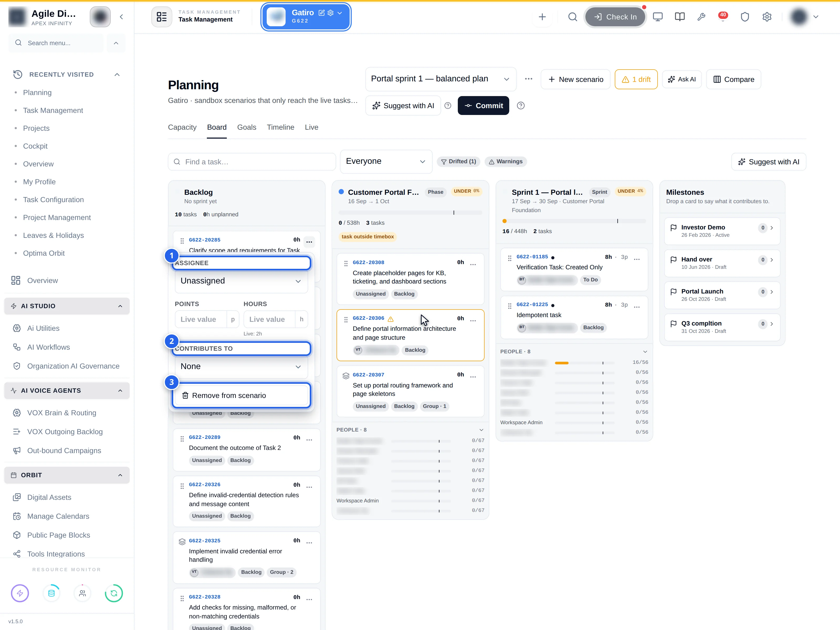Open more options for task G622-20285
This screenshot has height=630, width=840.
309,241
